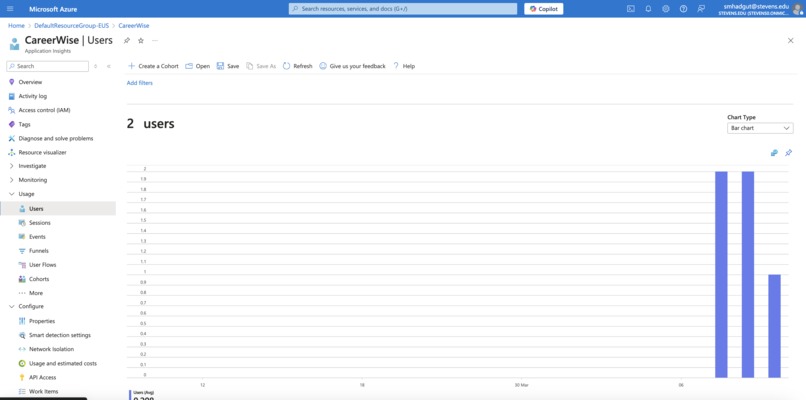Click the shortest bar in chart
The height and width of the screenshot is (400, 806).
pos(774,326)
